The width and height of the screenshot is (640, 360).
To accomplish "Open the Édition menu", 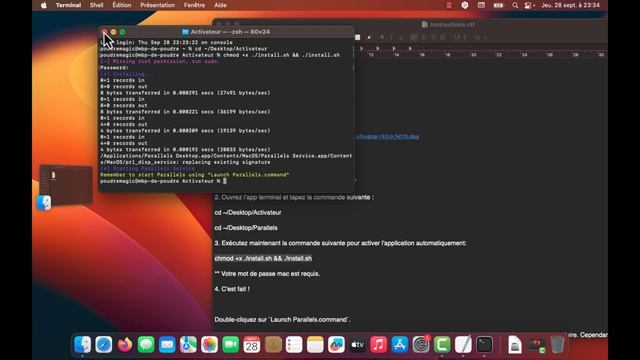I will click(122, 5).
